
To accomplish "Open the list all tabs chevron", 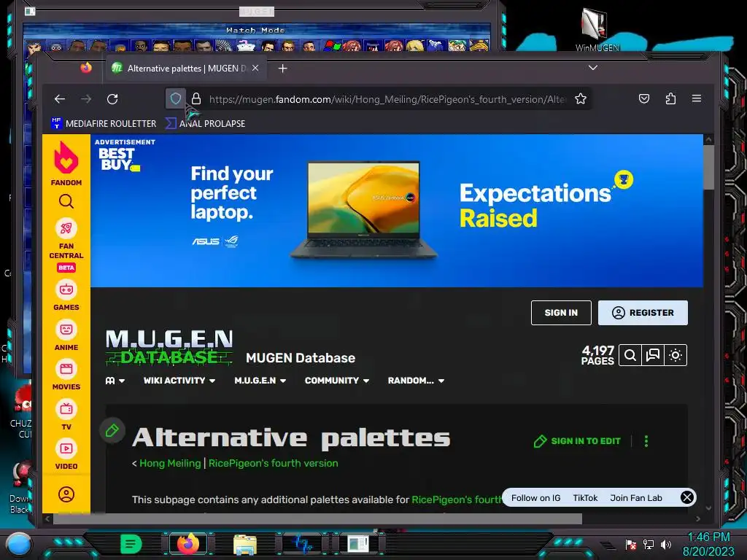I will tap(592, 68).
